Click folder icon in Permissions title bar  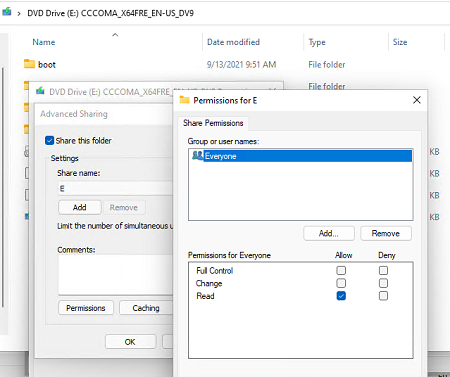click(x=184, y=100)
